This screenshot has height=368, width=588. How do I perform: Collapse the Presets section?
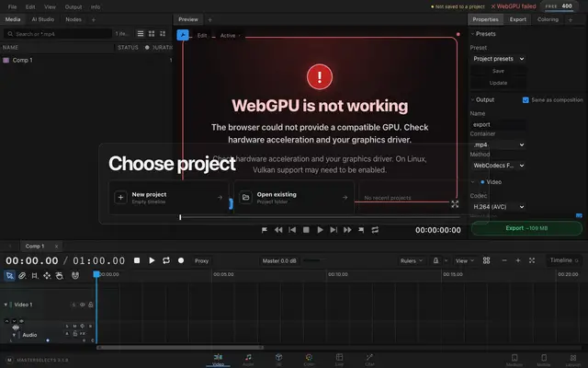pos(472,34)
